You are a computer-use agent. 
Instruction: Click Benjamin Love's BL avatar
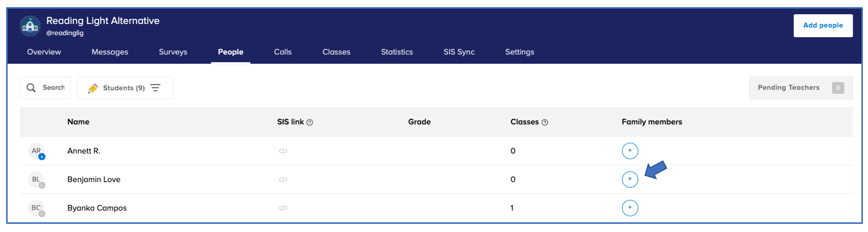(37, 180)
